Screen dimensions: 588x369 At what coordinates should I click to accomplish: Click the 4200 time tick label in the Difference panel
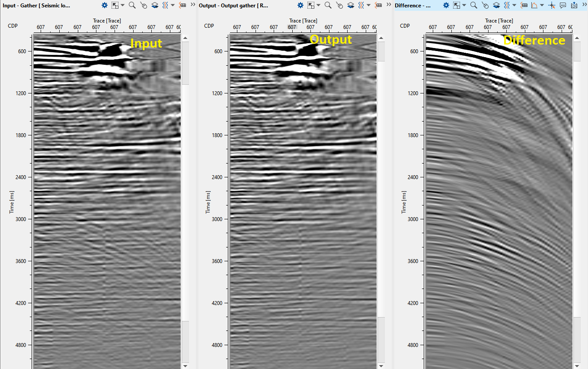pos(412,303)
